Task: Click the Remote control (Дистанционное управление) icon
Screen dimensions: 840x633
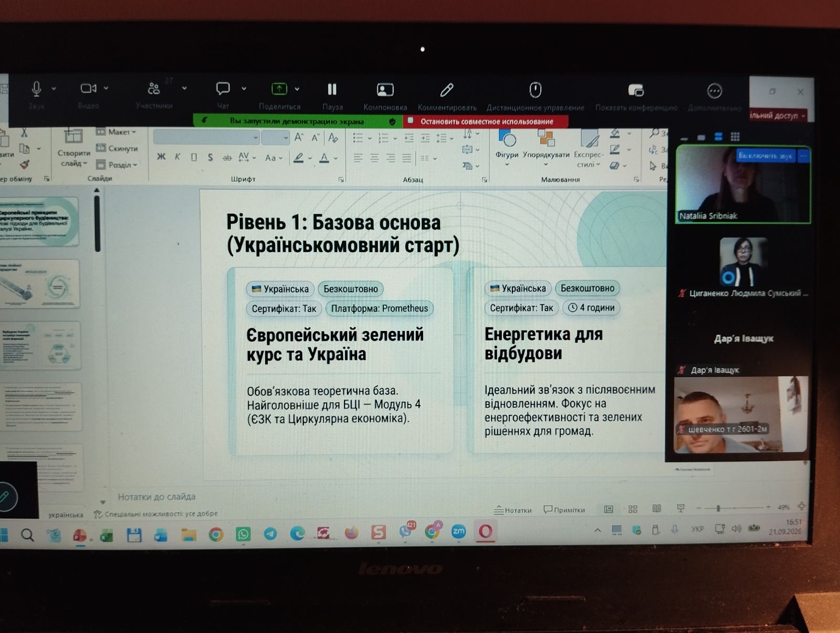Action: [x=535, y=90]
